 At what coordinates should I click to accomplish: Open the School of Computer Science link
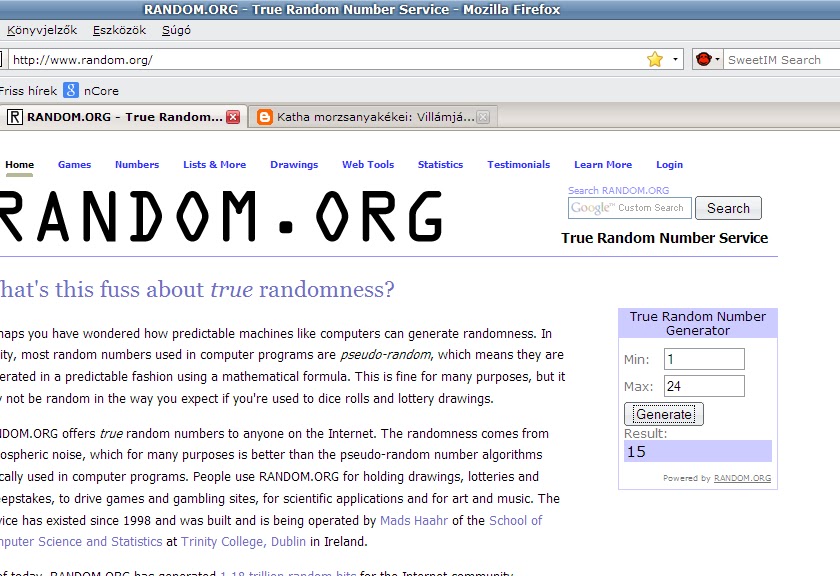click(x=516, y=520)
